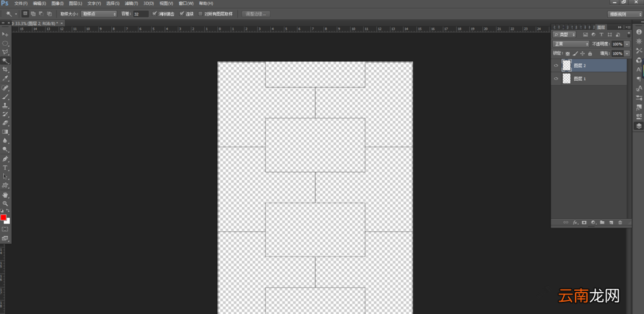Open the Character panel icon
Viewport: 644px width, 314px height.
pos(639,69)
